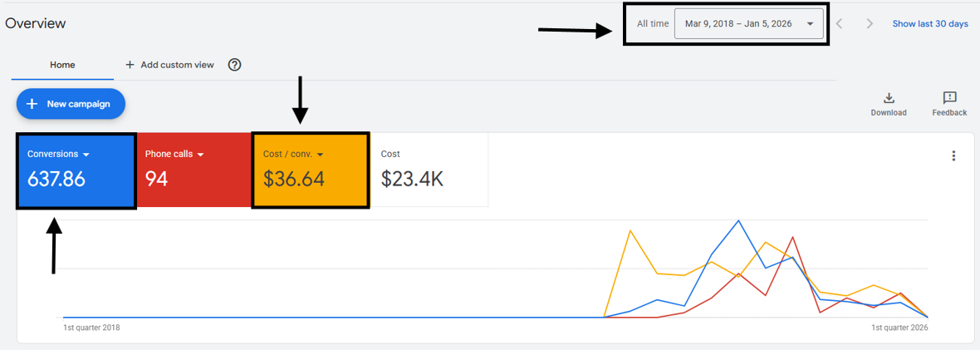Click the plus icon in New campaign
The height and width of the screenshot is (350, 980).
point(32,104)
